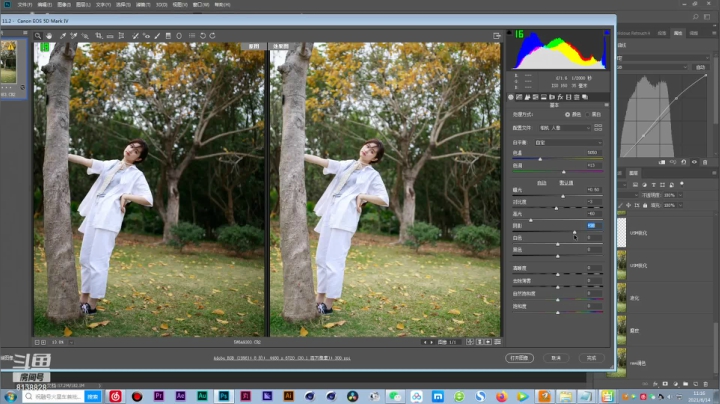Select the Radial Filter tool
720x404 pixels.
179,36
